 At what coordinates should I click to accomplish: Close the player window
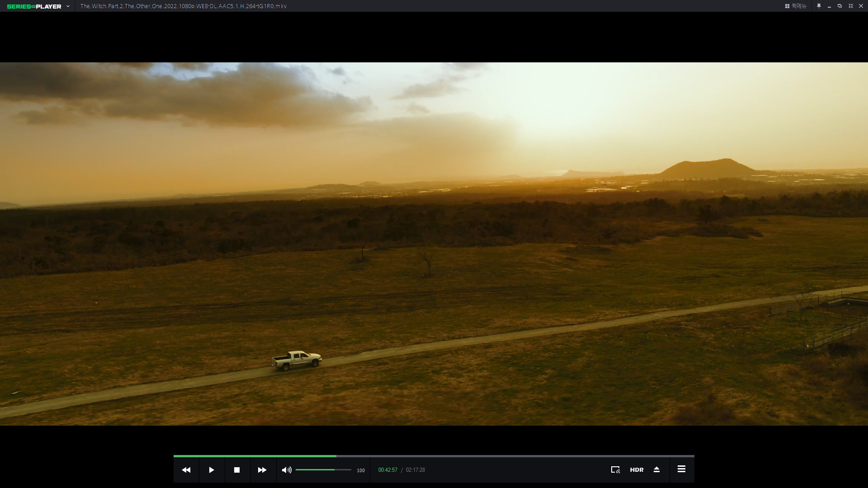tap(861, 6)
